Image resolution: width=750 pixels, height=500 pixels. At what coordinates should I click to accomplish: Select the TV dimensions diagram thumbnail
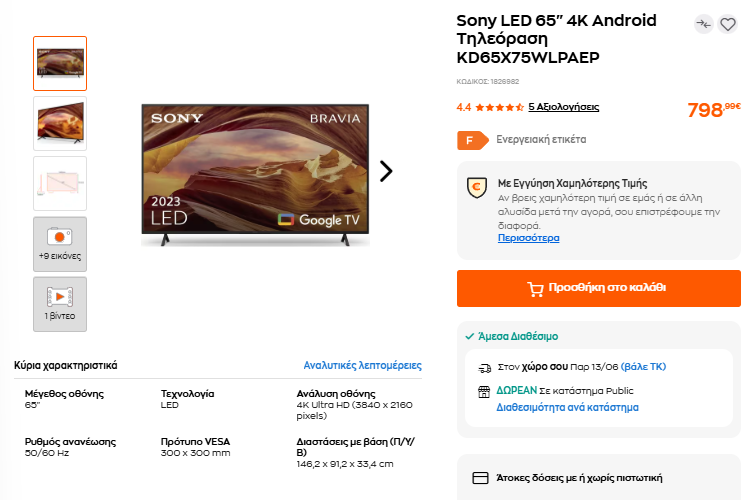pyautogui.click(x=60, y=183)
